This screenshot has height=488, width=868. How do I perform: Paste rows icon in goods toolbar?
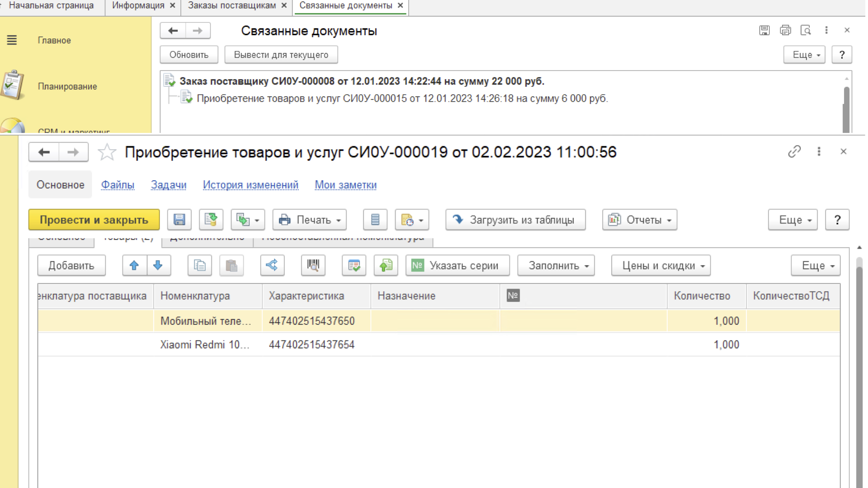[x=231, y=266]
